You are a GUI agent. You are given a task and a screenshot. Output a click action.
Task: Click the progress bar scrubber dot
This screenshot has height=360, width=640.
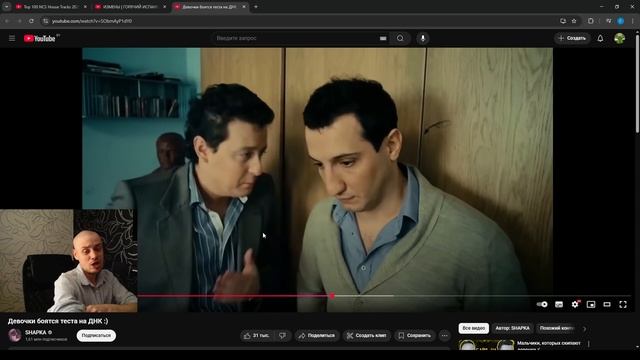[332, 296]
